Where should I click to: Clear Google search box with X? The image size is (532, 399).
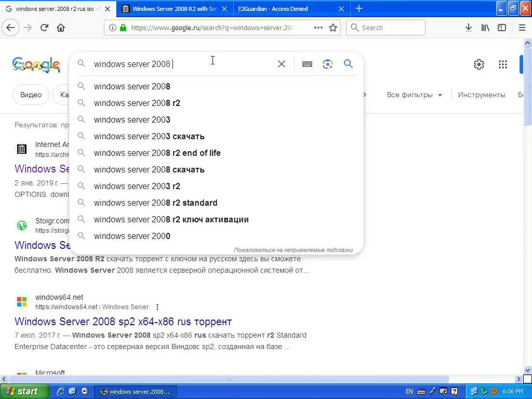pyautogui.click(x=281, y=64)
